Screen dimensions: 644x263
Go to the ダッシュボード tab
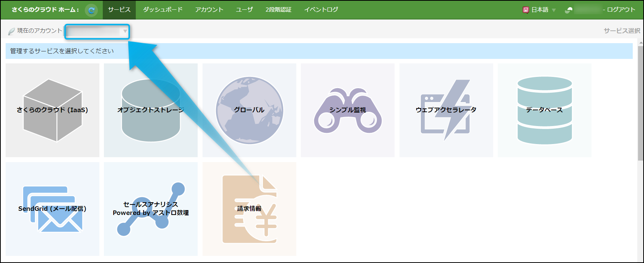point(163,10)
